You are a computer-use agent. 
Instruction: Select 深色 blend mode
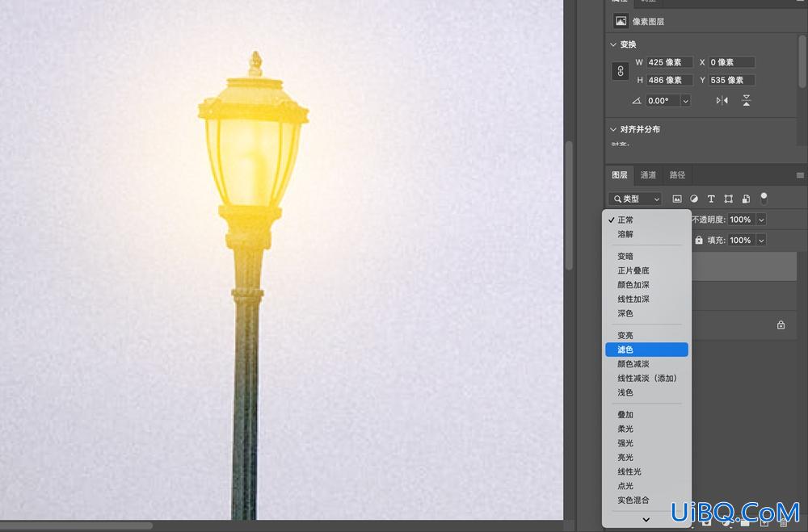(x=646, y=313)
